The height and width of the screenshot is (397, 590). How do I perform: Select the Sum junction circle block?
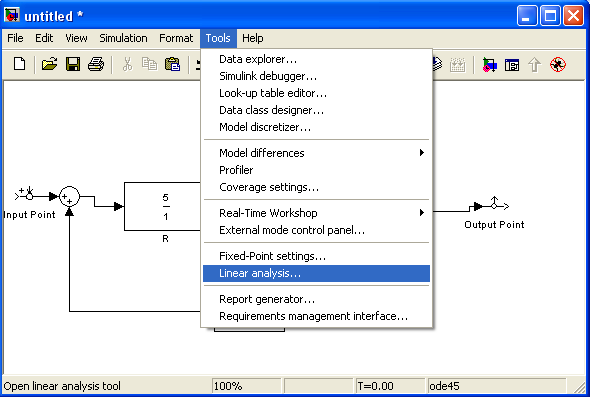[x=70, y=196]
